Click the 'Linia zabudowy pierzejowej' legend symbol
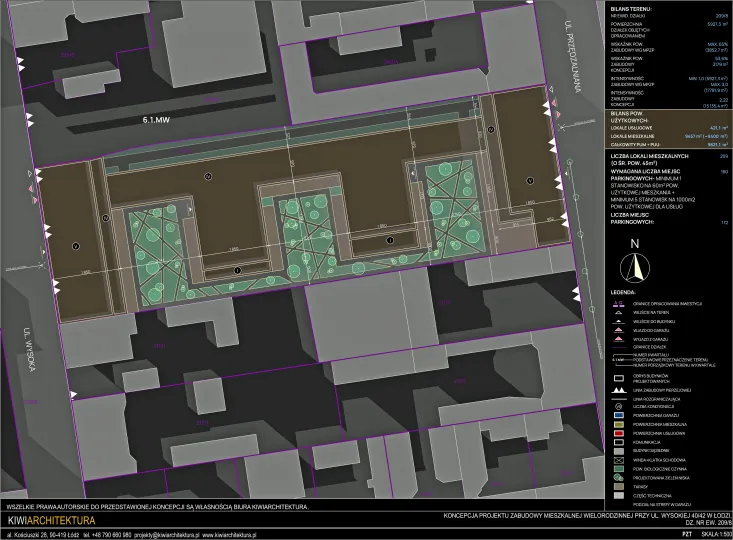 619,388
